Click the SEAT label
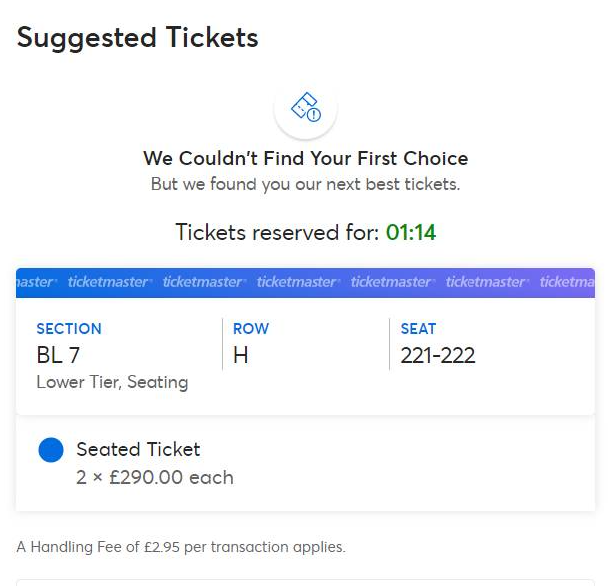 [x=418, y=329]
